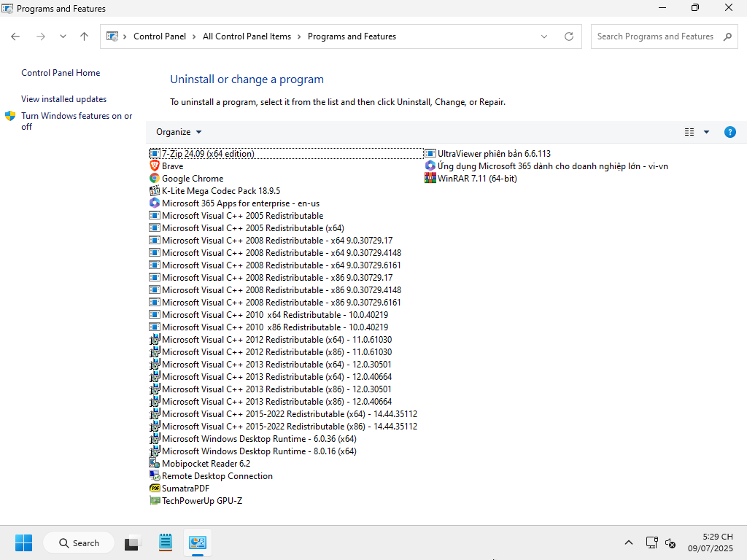Screen dimensions: 747x560
Task: Go to Control Panel Home
Action: (x=61, y=73)
